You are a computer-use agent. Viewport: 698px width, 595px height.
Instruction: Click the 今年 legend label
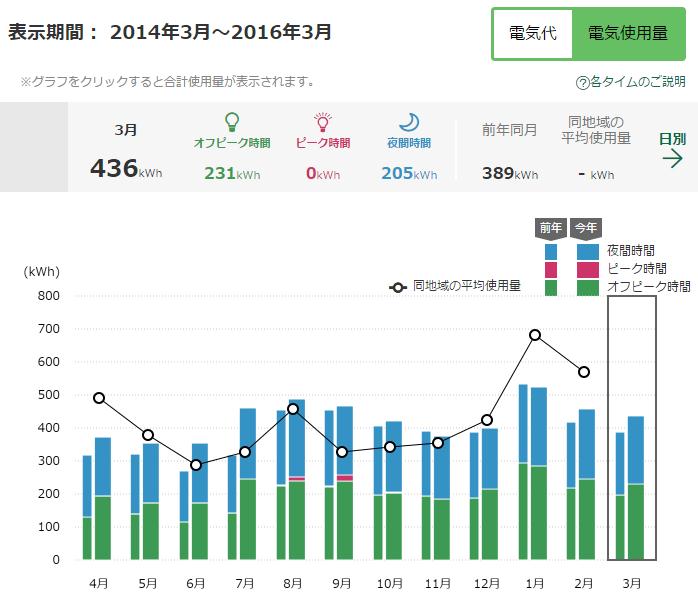(586, 228)
